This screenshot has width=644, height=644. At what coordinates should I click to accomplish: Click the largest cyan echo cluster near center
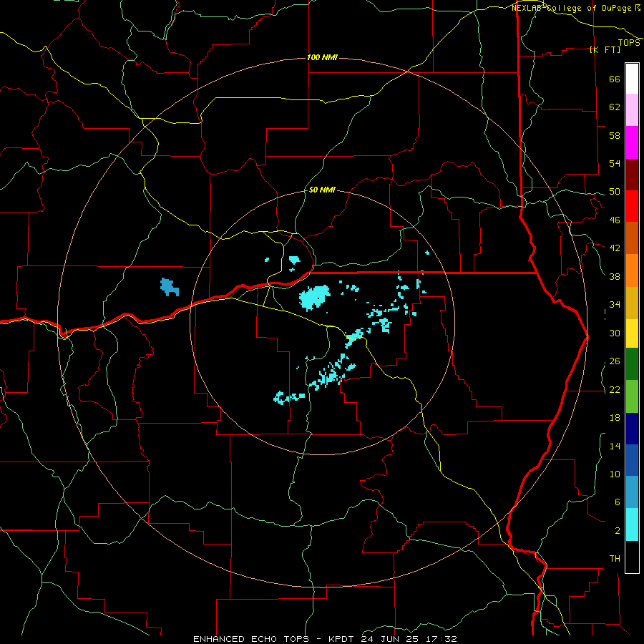pyautogui.click(x=315, y=298)
